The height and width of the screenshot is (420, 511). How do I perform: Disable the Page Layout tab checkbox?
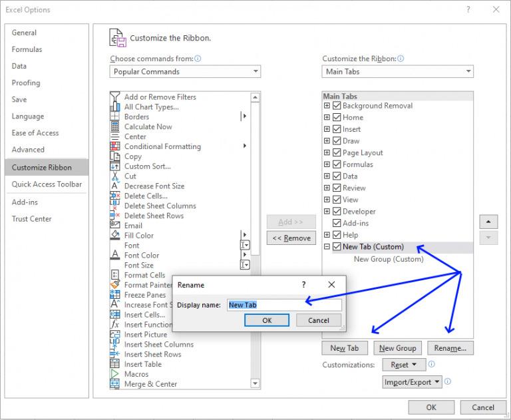click(x=337, y=152)
